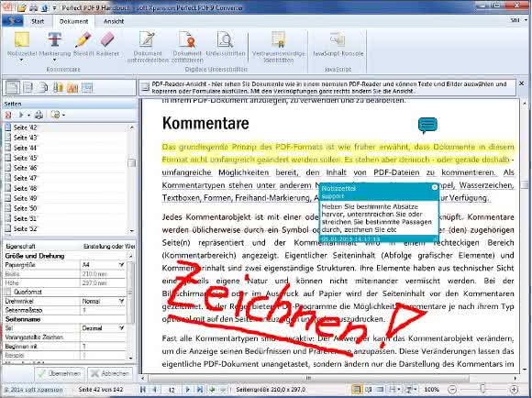Go to first page in status bar
532x398 pixels.
(x=143, y=389)
